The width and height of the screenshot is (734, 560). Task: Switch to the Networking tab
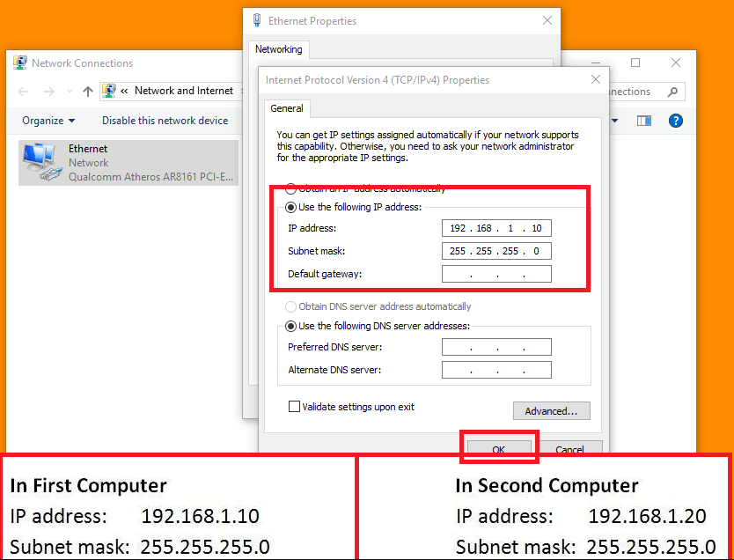tap(278, 49)
